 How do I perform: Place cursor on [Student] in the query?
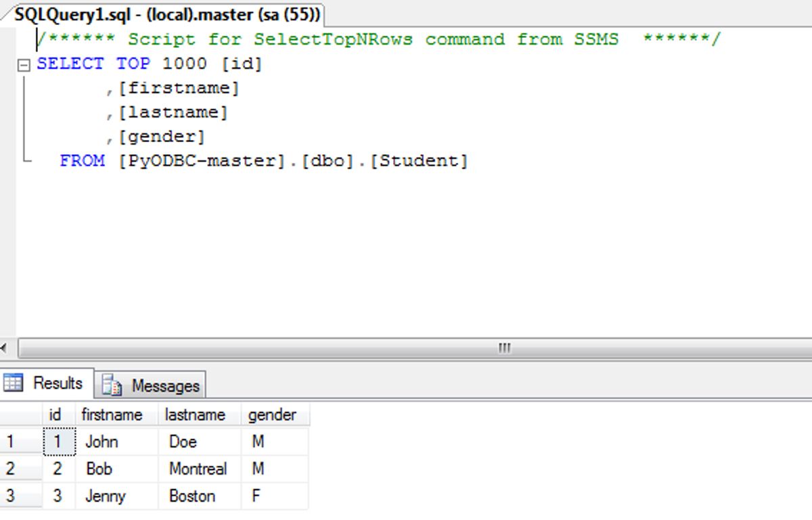tap(420, 162)
